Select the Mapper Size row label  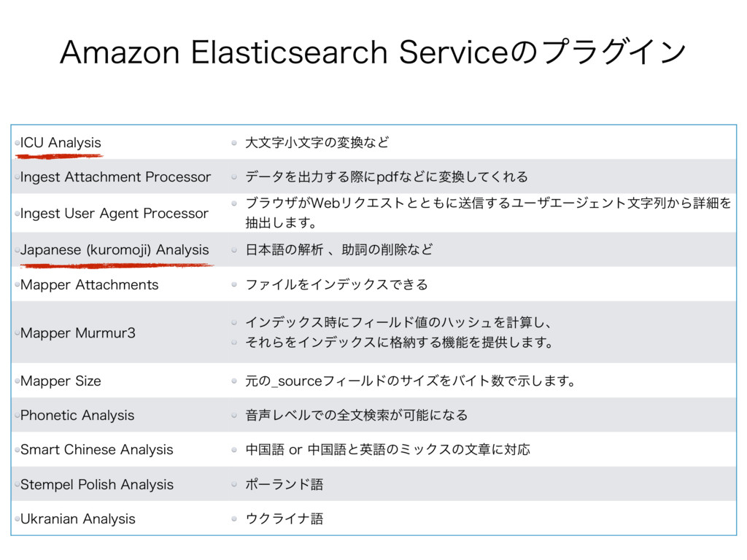[61, 381]
